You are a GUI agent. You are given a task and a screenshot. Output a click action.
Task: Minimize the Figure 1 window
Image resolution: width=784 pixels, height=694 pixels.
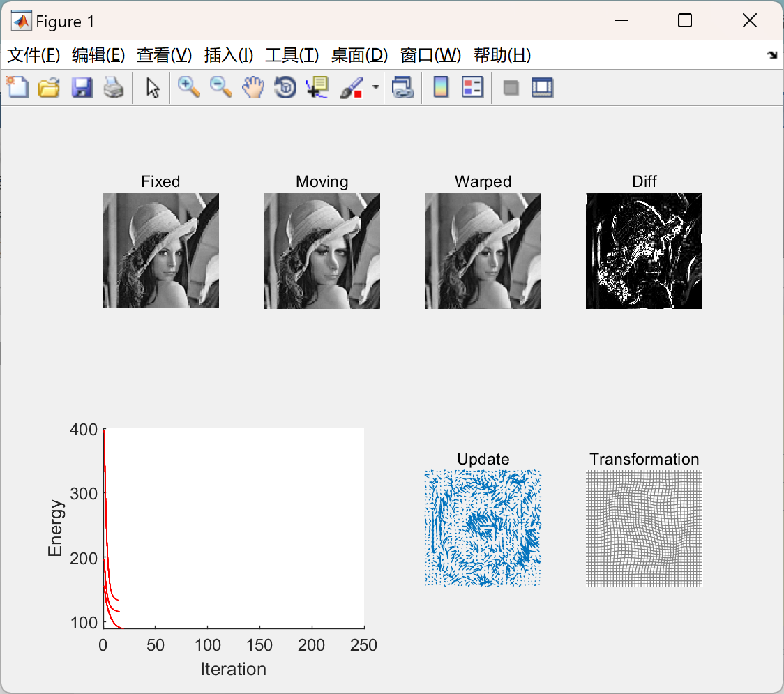[621, 20]
